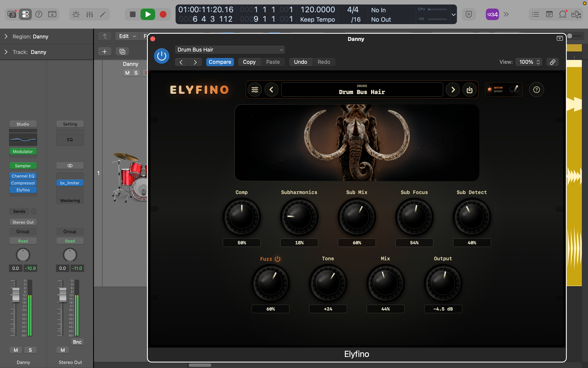Go to next Elyfino preset arrow
Viewport: 588px width, 368px height.
453,90
